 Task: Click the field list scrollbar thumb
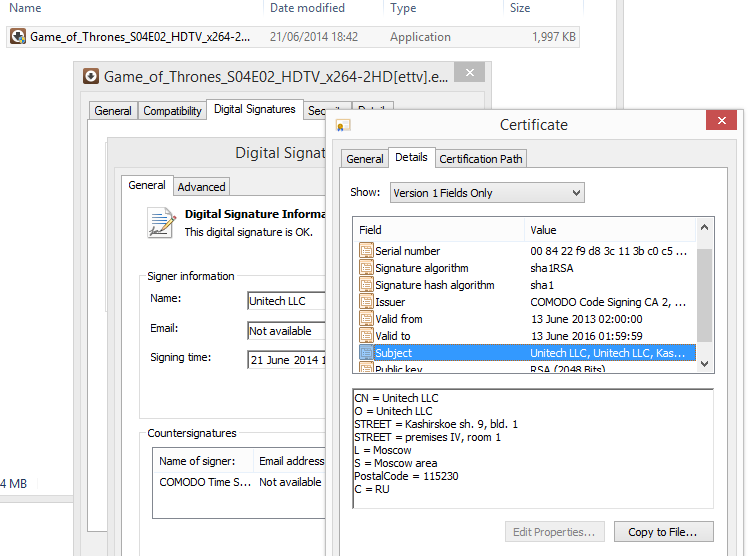pos(704,295)
